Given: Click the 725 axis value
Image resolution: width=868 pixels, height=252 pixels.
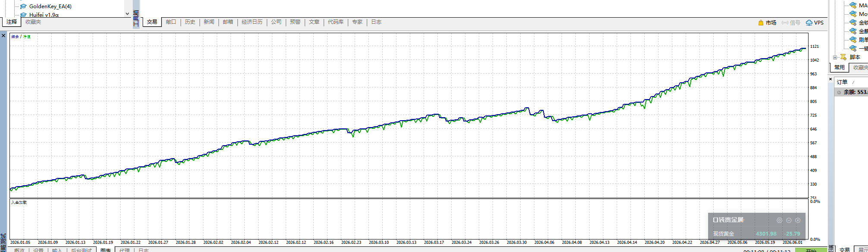Looking at the screenshot, I should click(x=813, y=115).
